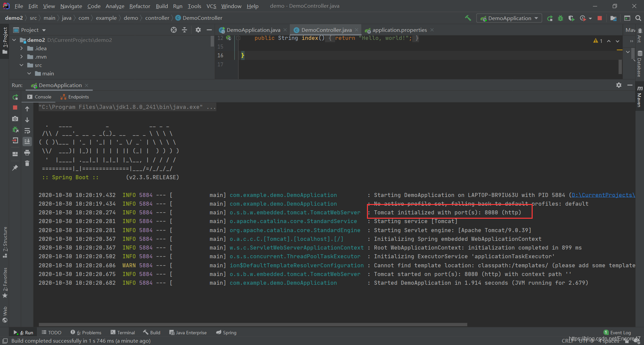The width and height of the screenshot is (644, 345).
Task: Start debugging with the bug icon
Action: pyautogui.click(x=560, y=18)
